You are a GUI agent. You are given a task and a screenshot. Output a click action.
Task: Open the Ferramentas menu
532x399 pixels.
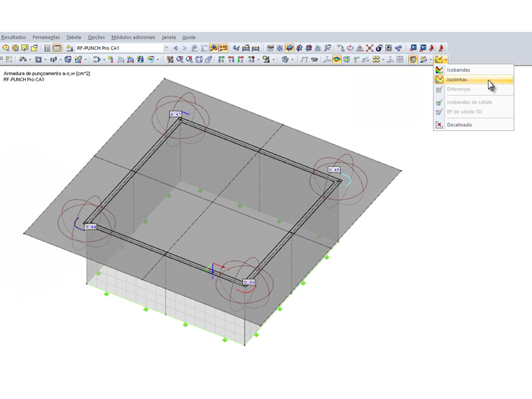point(46,37)
